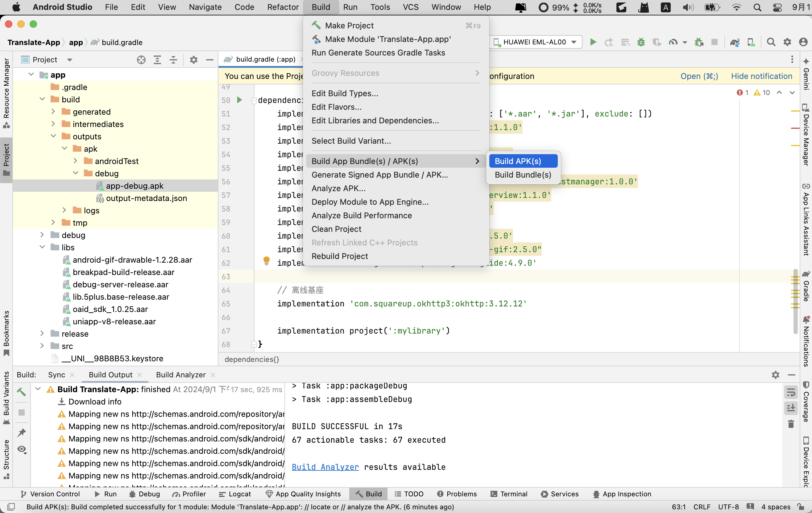Click UTF-8 encoding in status bar
Screen dimensions: 812x513
[728, 507]
